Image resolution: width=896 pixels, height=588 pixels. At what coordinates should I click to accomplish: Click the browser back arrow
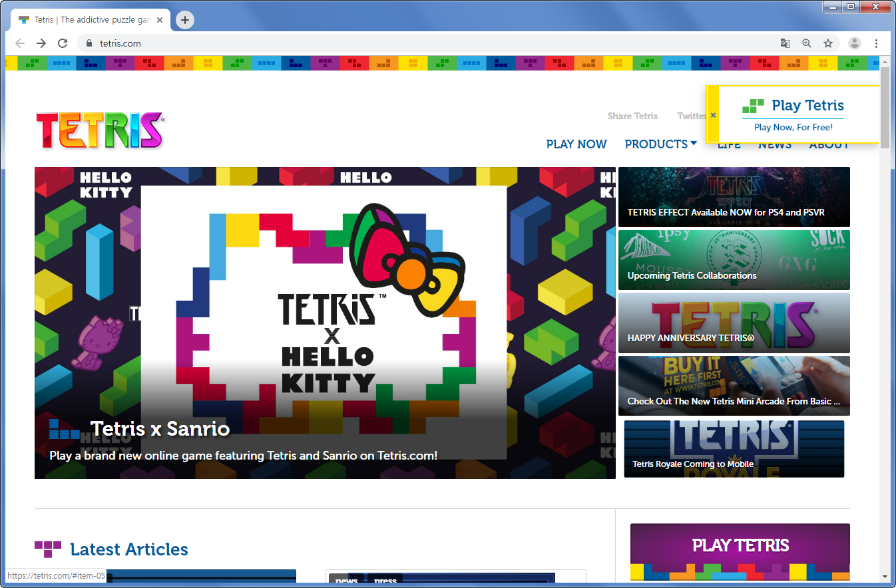click(x=20, y=43)
